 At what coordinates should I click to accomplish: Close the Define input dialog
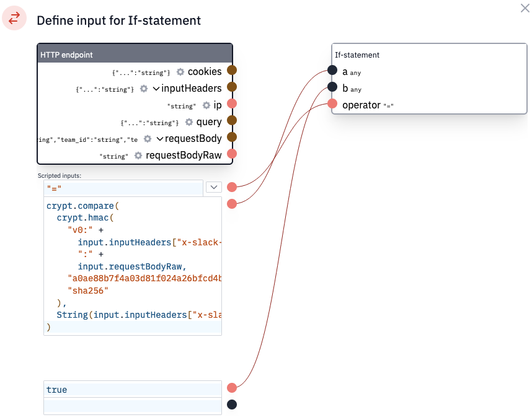pos(525,8)
